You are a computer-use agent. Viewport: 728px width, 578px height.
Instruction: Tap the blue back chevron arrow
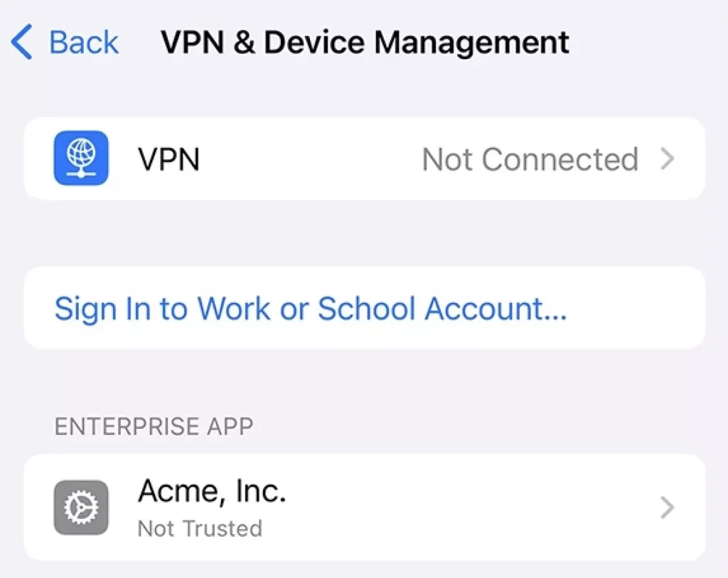pos(22,42)
